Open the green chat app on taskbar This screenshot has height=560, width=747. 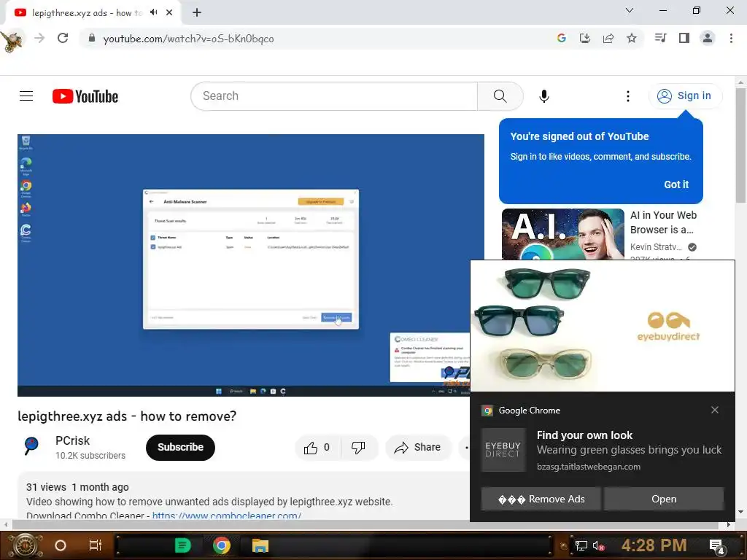pos(182,545)
